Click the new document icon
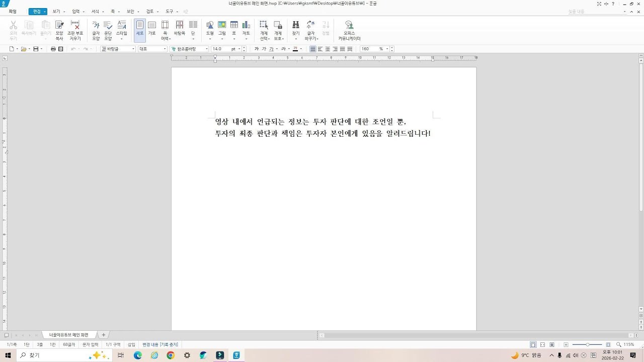This screenshot has width=644, height=362. [12, 49]
